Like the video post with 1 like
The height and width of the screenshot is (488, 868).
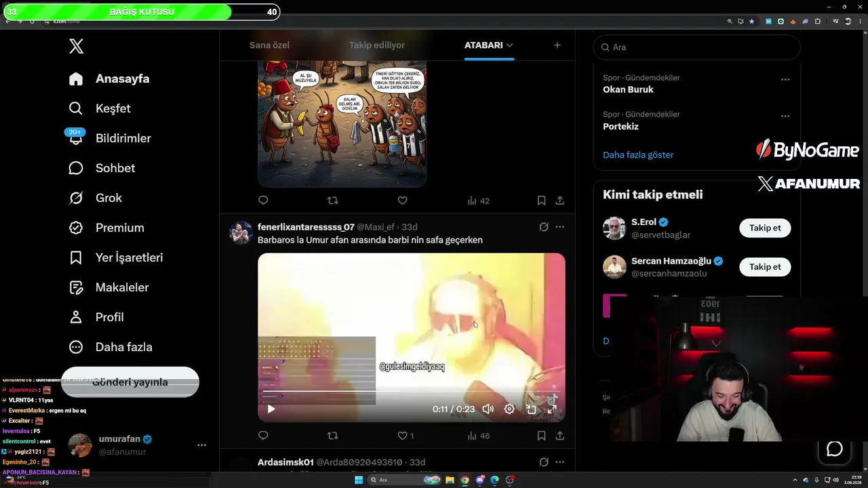coord(406,436)
